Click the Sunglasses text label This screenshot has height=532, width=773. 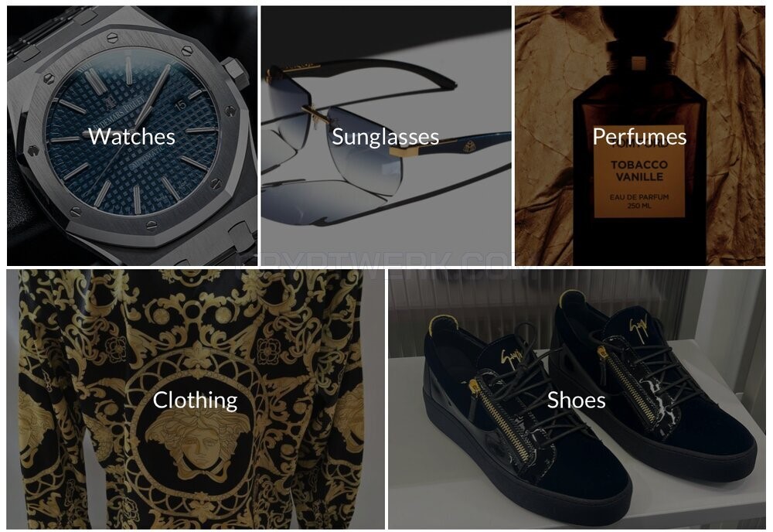pos(386,137)
